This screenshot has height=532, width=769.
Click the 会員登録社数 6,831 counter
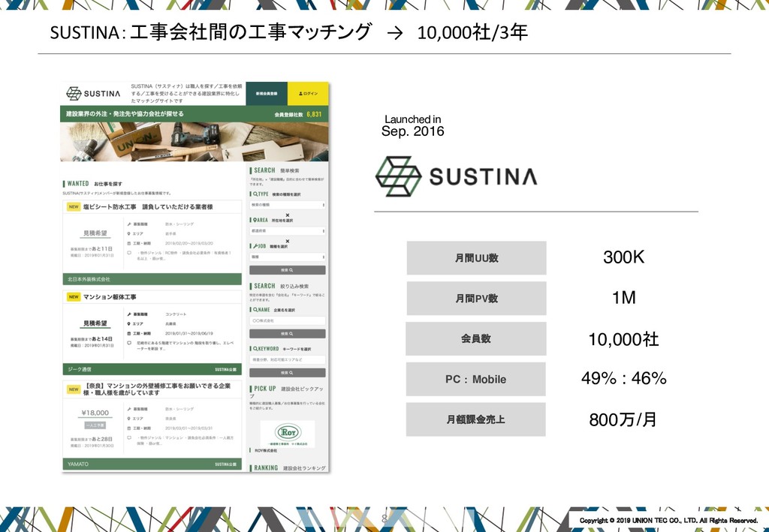click(298, 114)
